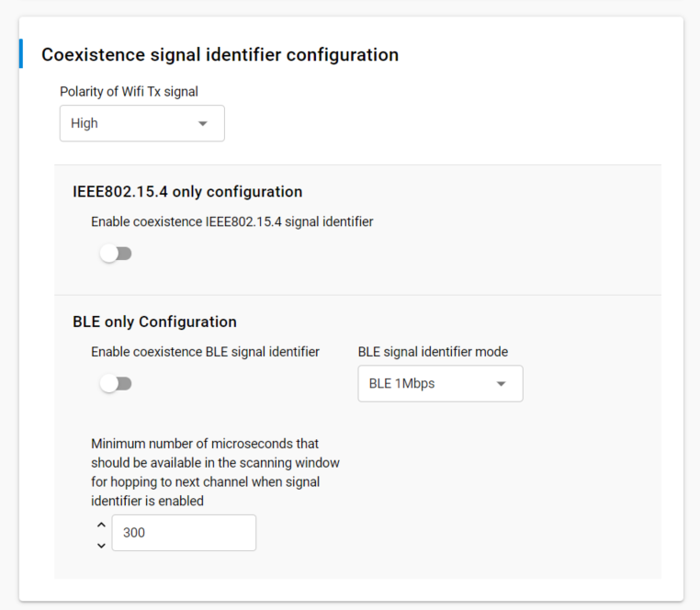This screenshot has height=610, width=700.
Task: Enable coexistence IEEE802.15.4 signal identifier switch
Action: tap(116, 254)
